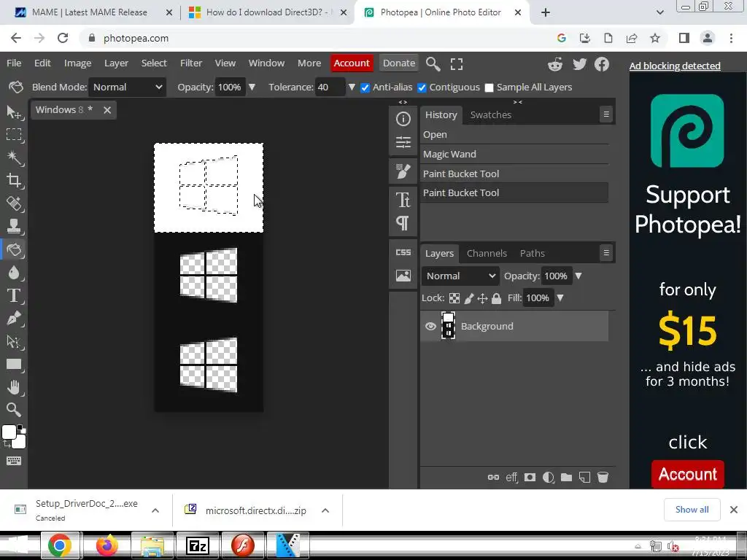The image size is (747, 560).
Task: Switch to the Swatches tab
Action: tap(491, 114)
